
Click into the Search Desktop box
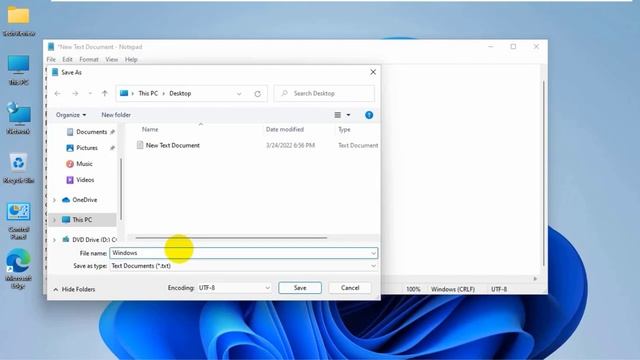(x=324, y=93)
